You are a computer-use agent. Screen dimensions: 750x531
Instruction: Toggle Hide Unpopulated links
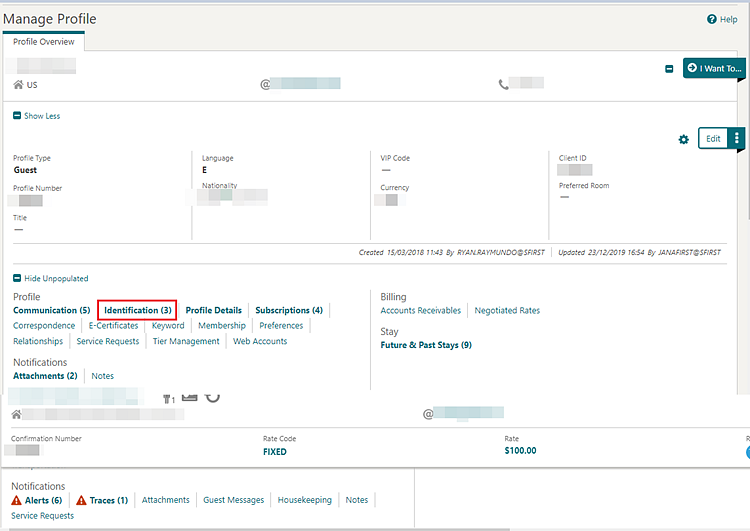(51, 278)
